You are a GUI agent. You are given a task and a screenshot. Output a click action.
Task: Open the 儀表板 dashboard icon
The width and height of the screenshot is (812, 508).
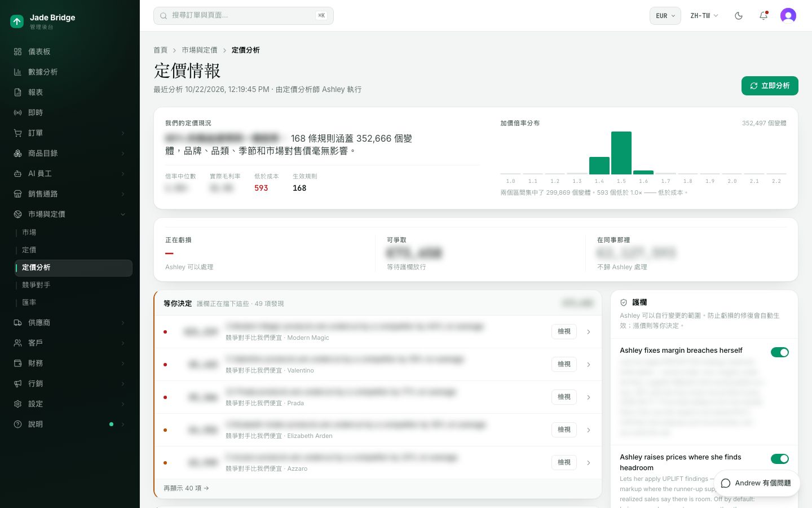pos(17,51)
